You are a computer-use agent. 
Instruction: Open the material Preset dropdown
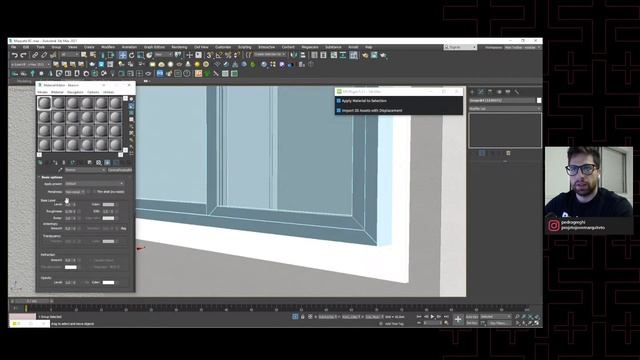pyautogui.click(x=94, y=184)
